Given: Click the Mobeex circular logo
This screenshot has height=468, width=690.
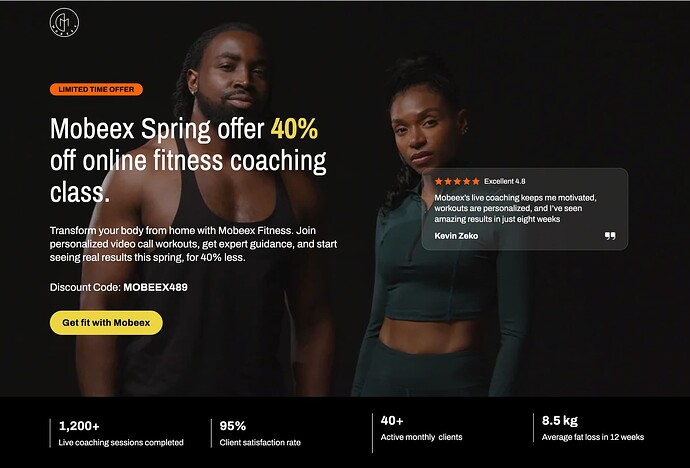Looking at the screenshot, I should [x=64, y=22].
